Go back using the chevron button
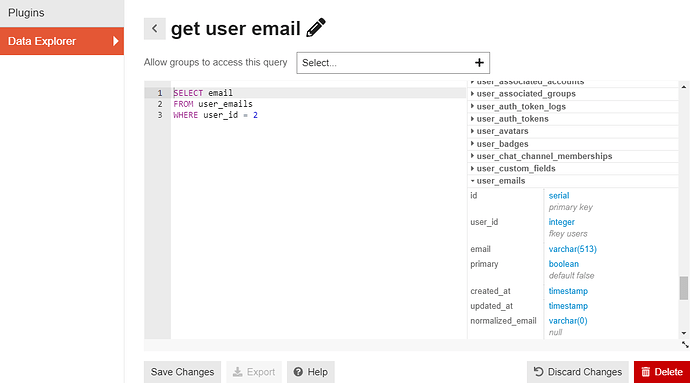Screen dimensions: 690x383 154,29
